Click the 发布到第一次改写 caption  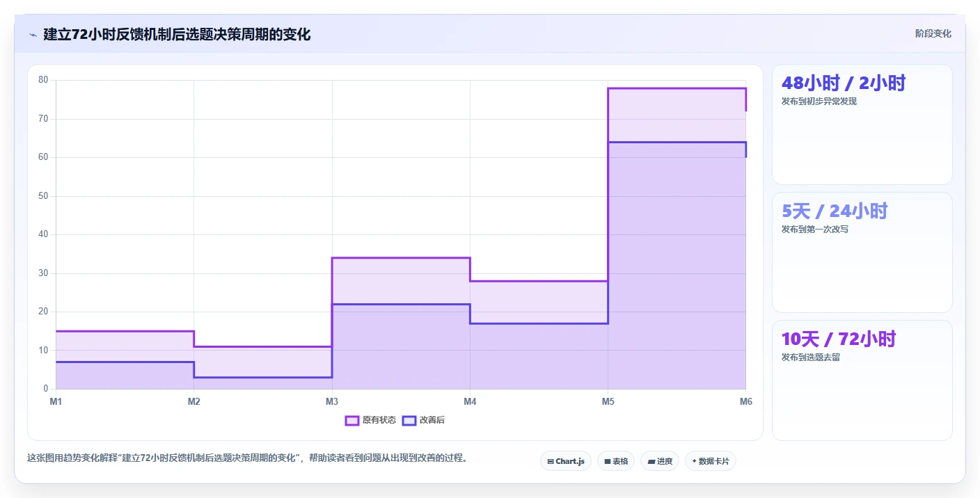tap(815, 230)
